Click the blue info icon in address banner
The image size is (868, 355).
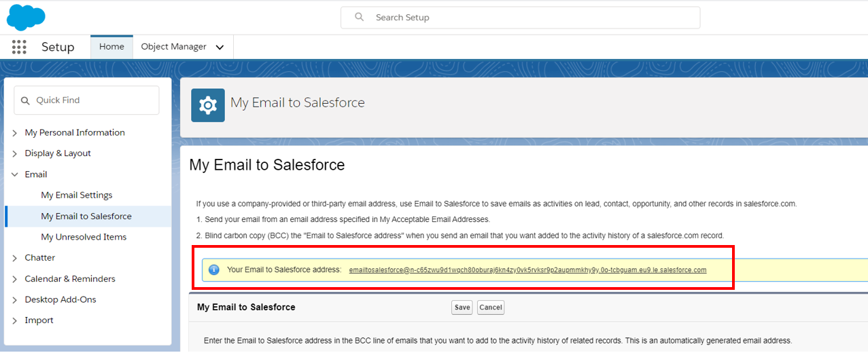[x=214, y=269]
